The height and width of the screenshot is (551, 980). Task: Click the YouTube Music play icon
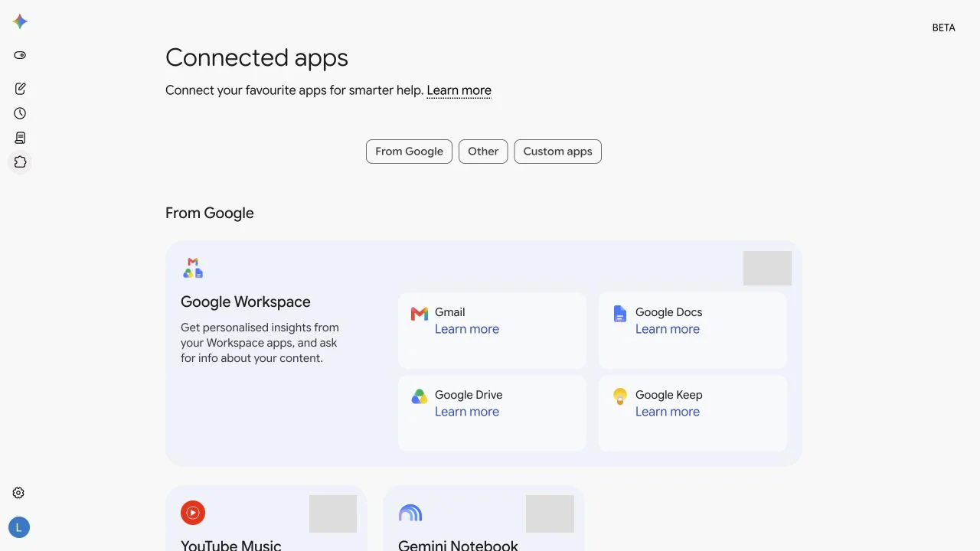193,513
